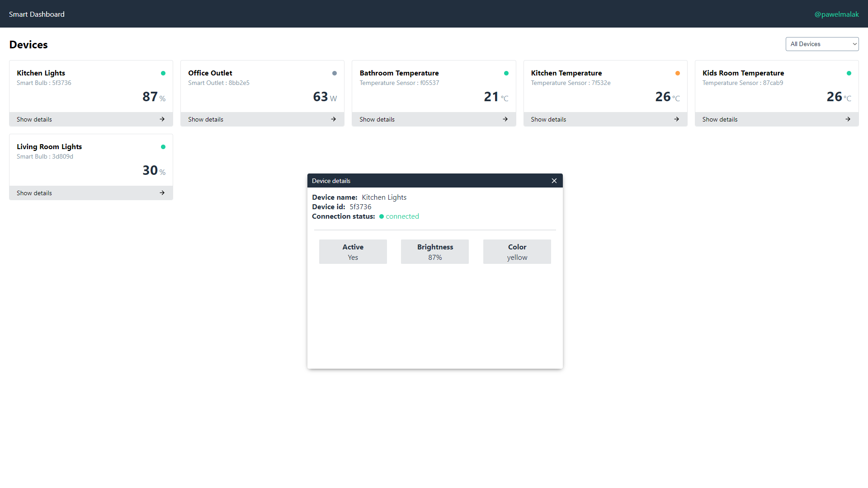Click the Brightness 87% tile
This screenshot has width=868, height=488.
tap(434, 252)
